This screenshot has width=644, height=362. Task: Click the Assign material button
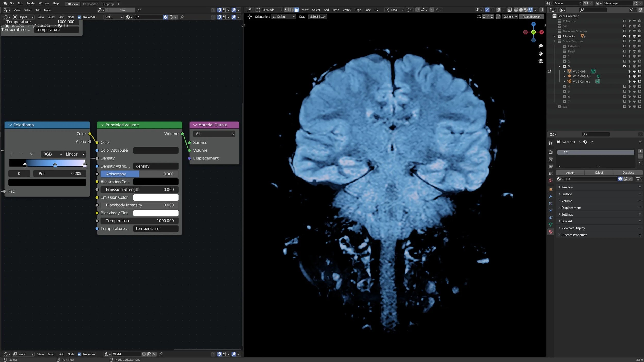570,173
